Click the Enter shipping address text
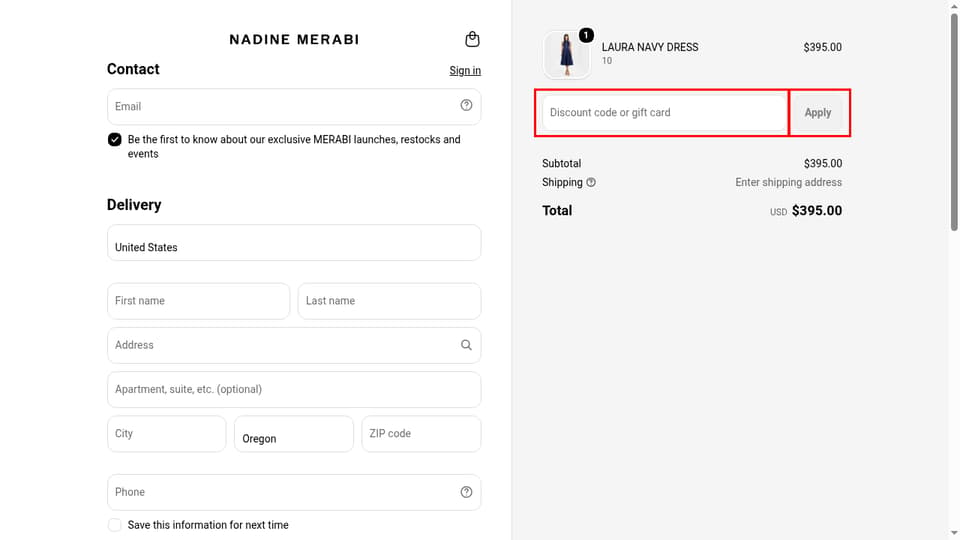Viewport: 960px width, 540px height. click(789, 182)
